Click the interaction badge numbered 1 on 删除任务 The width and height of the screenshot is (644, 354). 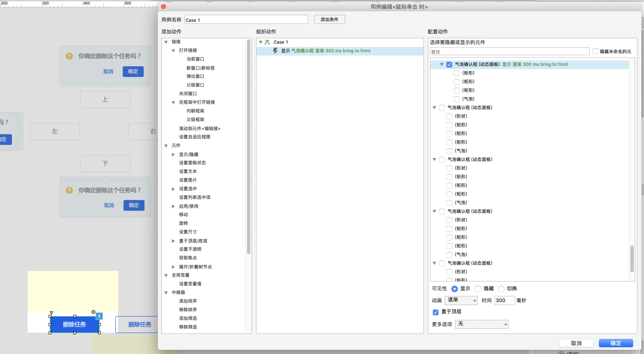pyautogui.click(x=99, y=316)
